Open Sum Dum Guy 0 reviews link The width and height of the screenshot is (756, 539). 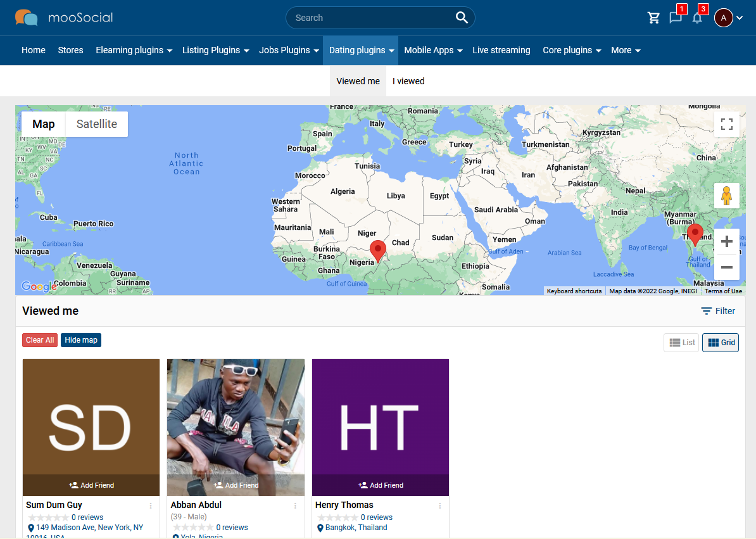(87, 517)
